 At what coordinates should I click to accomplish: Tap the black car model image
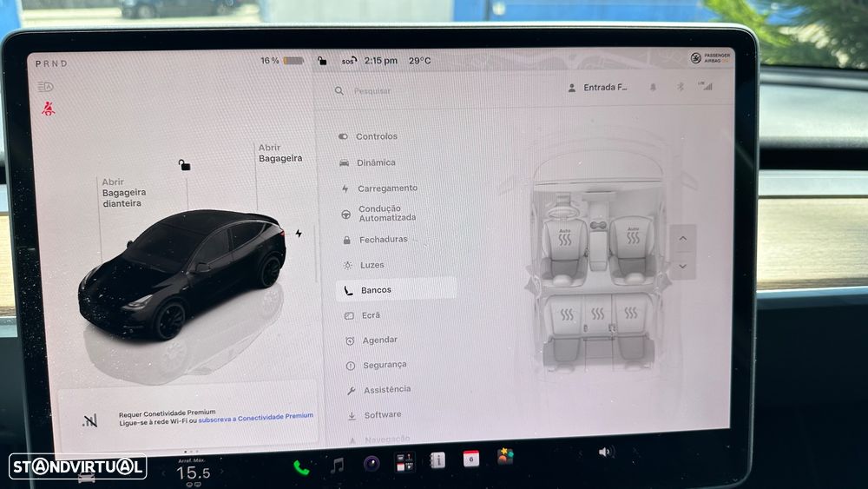(182, 274)
